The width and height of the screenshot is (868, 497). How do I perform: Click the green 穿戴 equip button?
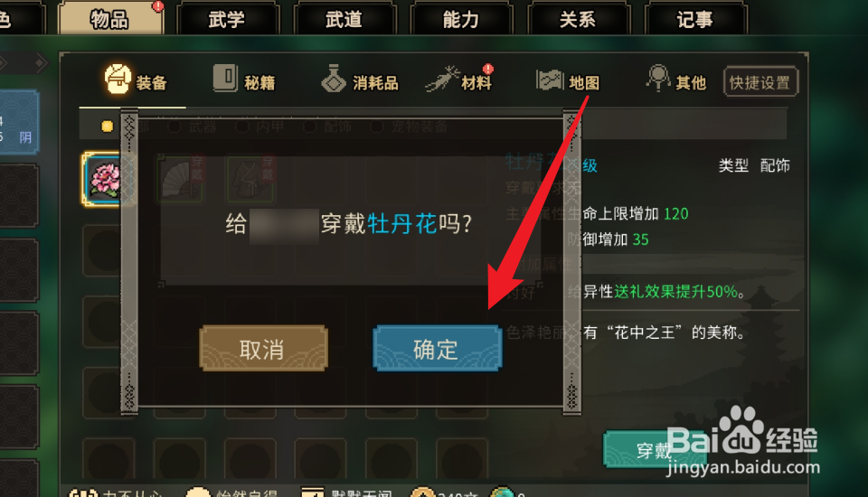654,450
